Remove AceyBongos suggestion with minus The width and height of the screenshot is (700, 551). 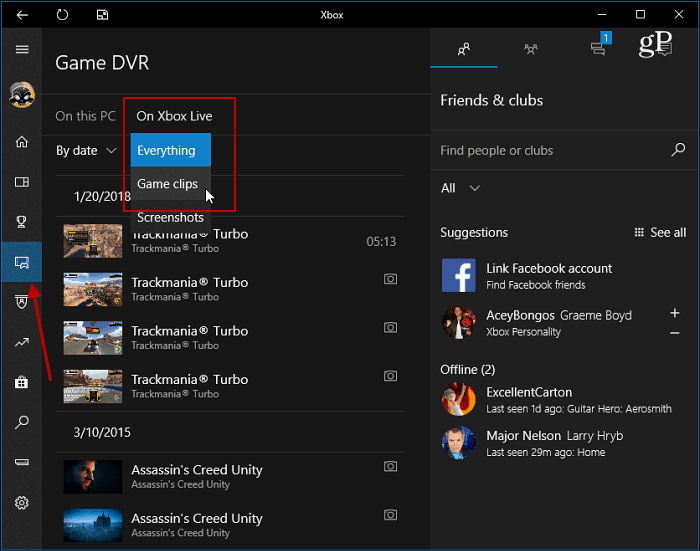(675, 333)
